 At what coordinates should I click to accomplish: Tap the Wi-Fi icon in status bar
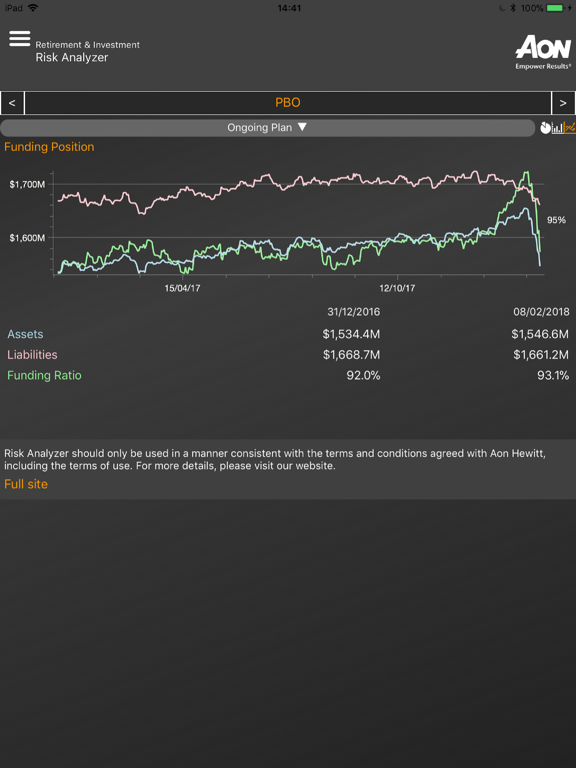pyautogui.click(x=33, y=8)
